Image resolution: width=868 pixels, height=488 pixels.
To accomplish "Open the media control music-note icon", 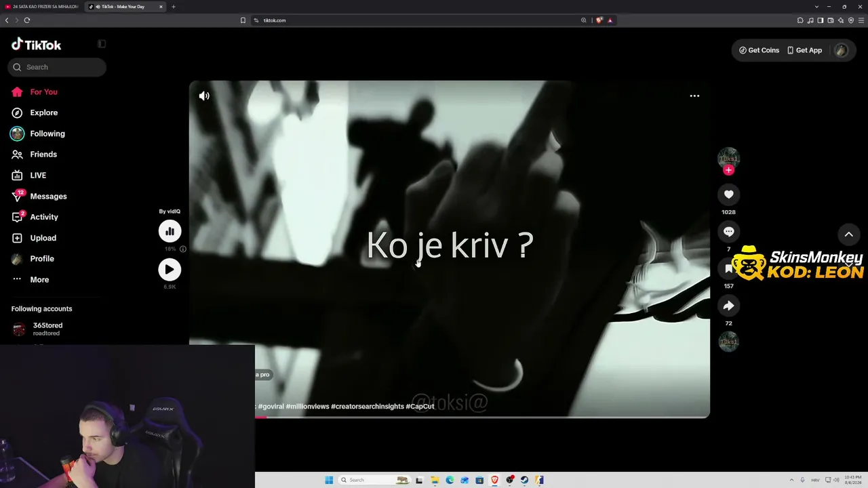I will [x=810, y=20].
